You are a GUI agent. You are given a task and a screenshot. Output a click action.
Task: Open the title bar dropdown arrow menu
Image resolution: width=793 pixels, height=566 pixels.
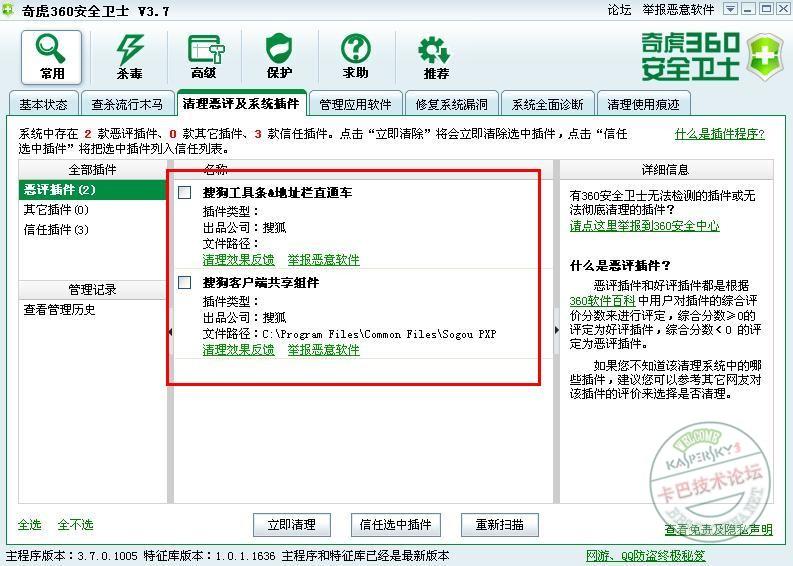pos(730,9)
